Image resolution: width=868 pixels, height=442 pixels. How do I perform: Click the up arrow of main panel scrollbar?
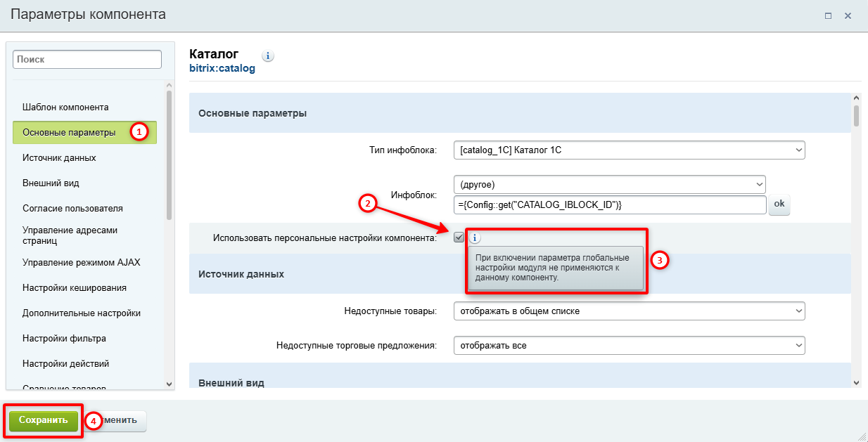(856, 99)
